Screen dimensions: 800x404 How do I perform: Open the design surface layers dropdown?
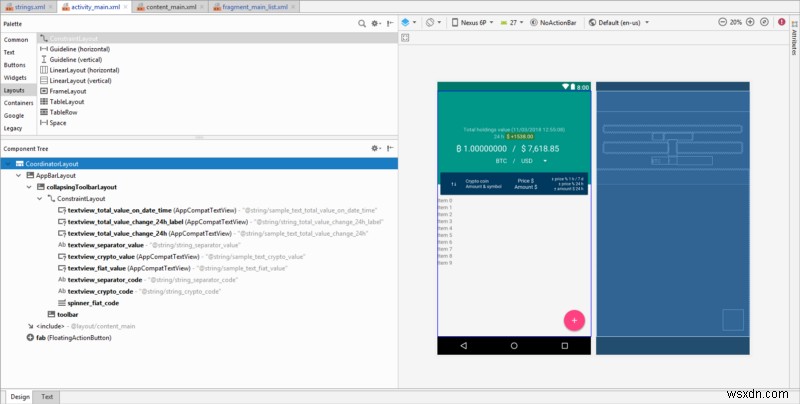pos(409,22)
